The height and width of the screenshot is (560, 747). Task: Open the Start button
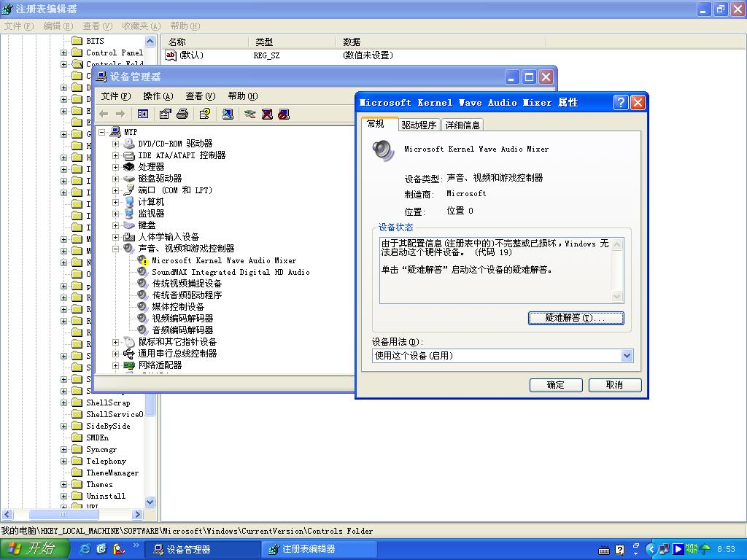[35, 549]
